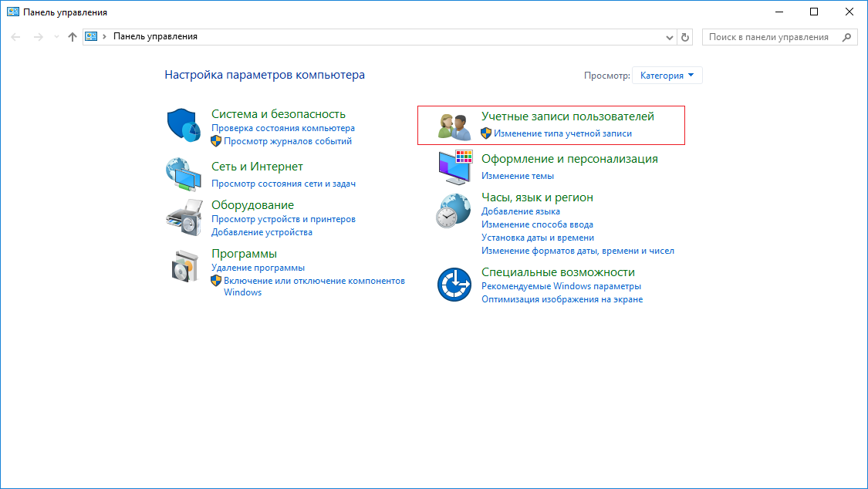Click Изменение темы link
This screenshot has height=489, width=868.
click(x=518, y=176)
